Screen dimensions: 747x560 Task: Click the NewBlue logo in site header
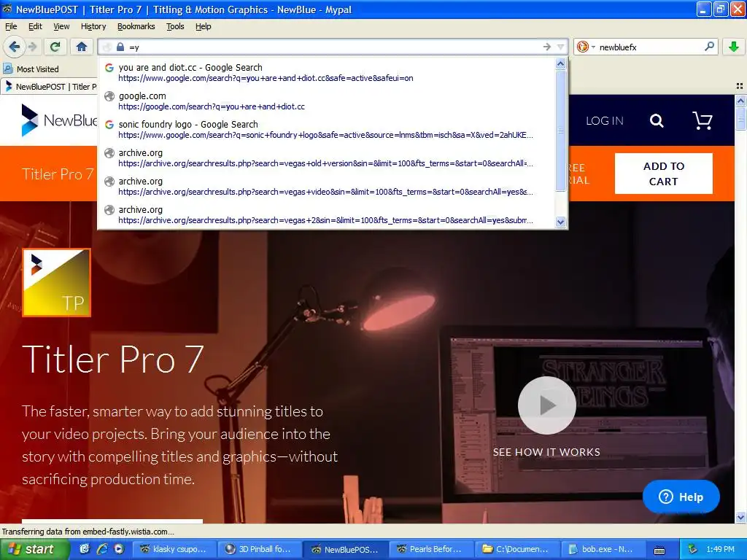pyautogui.click(x=60, y=120)
